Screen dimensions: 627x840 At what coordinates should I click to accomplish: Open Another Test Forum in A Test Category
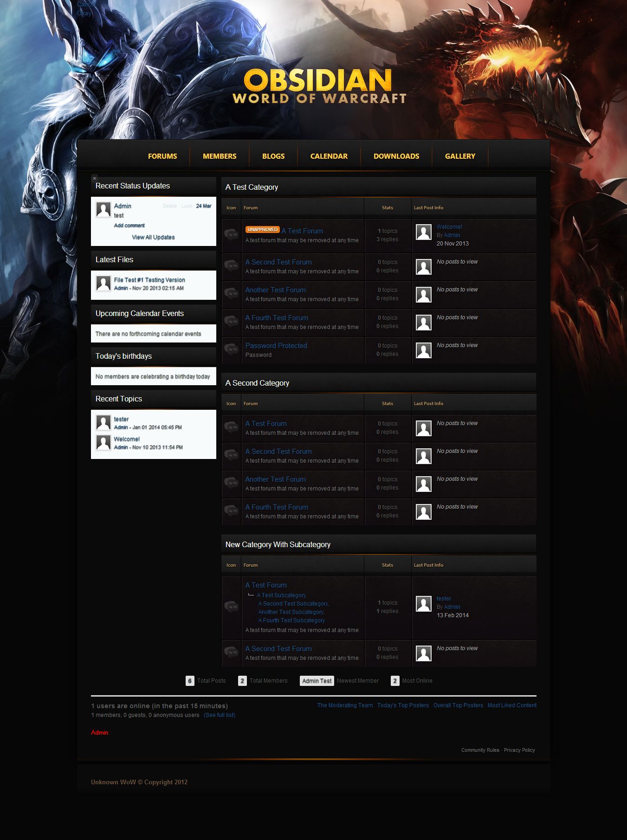click(276, 290)
